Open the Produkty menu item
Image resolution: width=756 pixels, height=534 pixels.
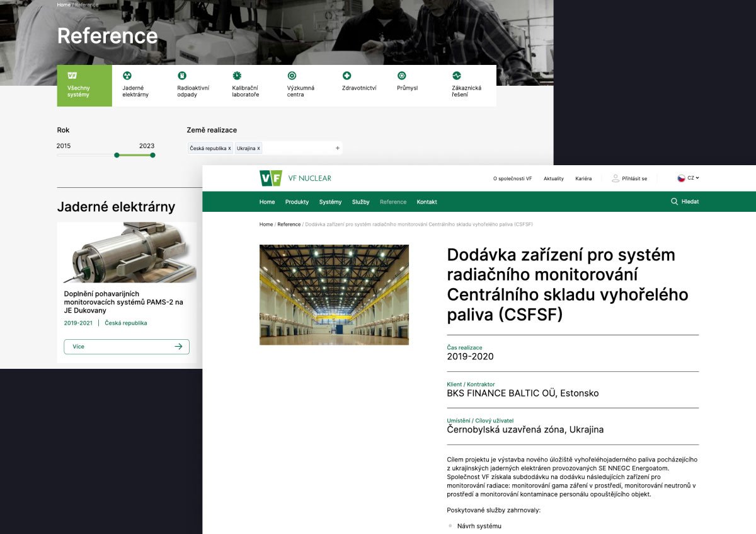click(297, 202)
